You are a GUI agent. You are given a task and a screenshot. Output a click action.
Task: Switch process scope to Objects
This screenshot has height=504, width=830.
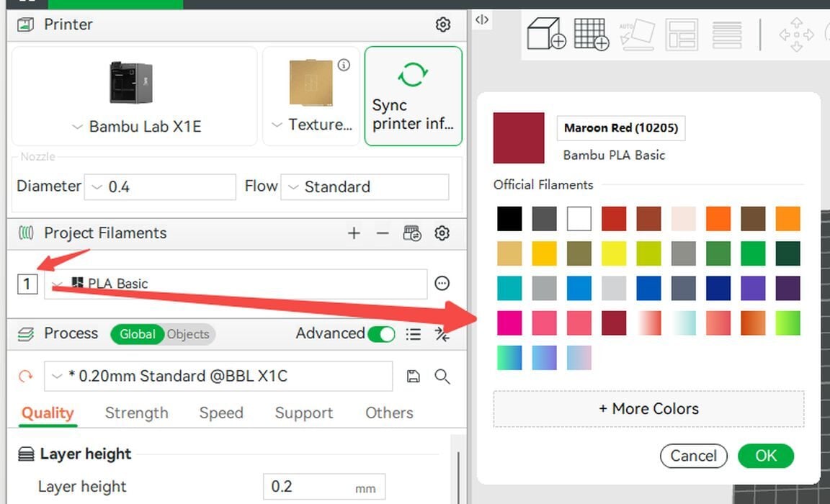(x=188, y=334)
